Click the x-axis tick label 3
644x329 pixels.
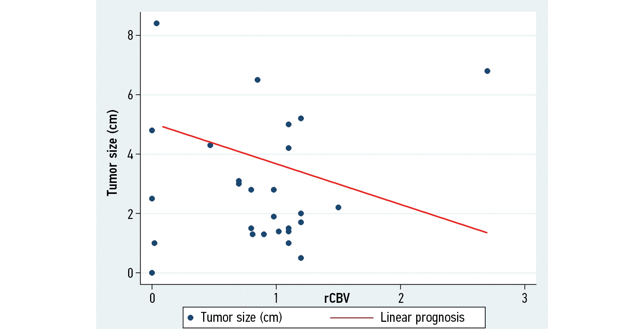tap(525, 298)
